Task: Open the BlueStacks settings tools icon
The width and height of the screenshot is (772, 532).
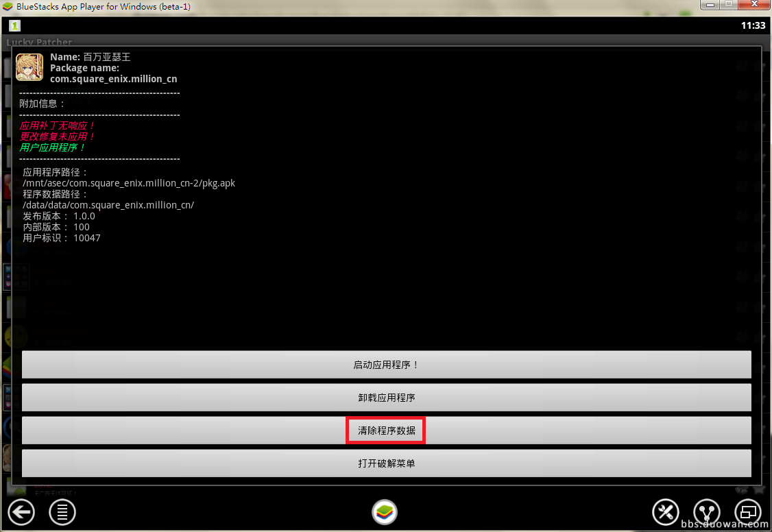Action: pyautogui.click(x=666, y=512)
